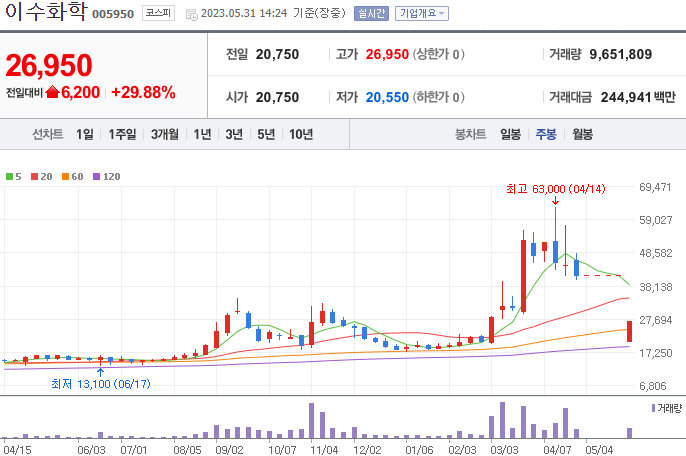Click the 48,582 price axis label
Image resolution: width=686 pixels, height=456 pixels.
(x=655, y=253)
